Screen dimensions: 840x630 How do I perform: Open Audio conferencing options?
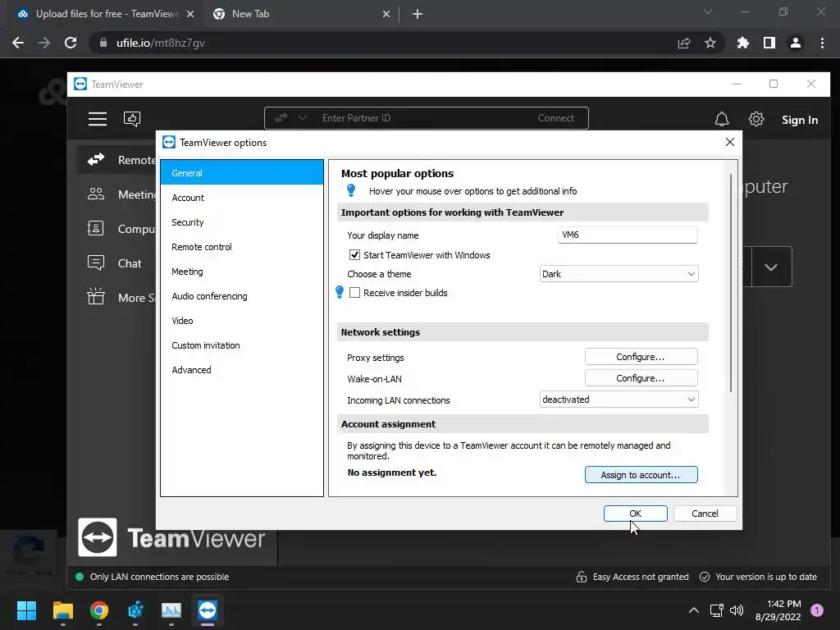click(x=242, y=295)
